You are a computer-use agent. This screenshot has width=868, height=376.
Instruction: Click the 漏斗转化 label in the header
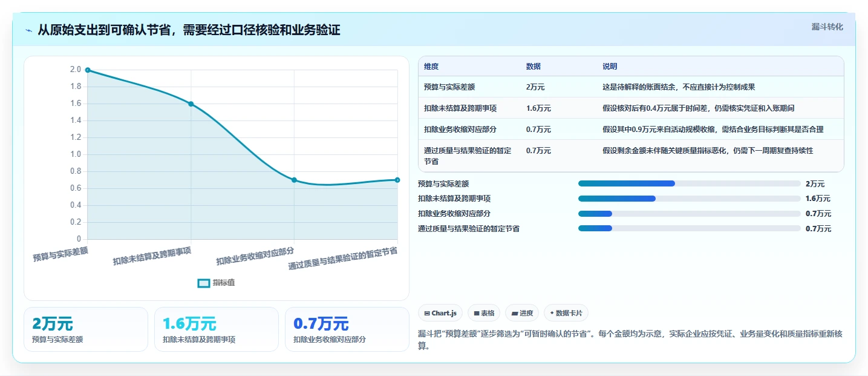[x=827, y=27]
